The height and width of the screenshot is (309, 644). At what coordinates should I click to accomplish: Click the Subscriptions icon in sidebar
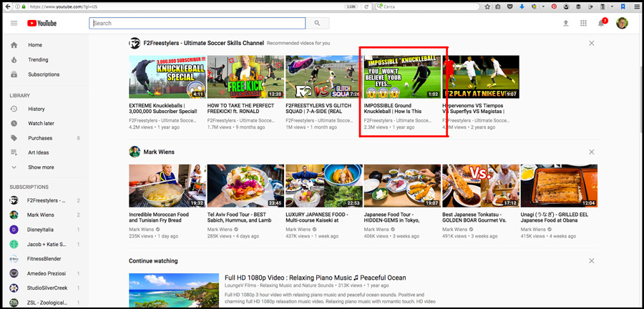point(14,74)
